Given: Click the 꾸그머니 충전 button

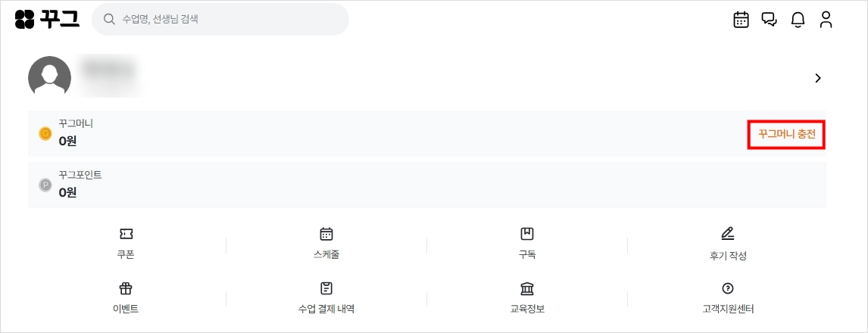Looking at the screenshot, I should tap(787, 135).
